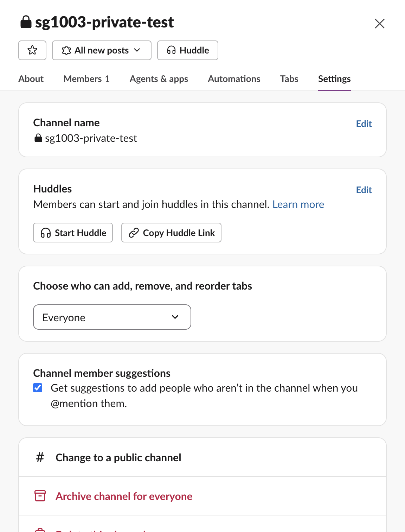This screenshot has width=405, height=532.
Task: Star the sg1003-private-test channel
Action: point(32,50)
